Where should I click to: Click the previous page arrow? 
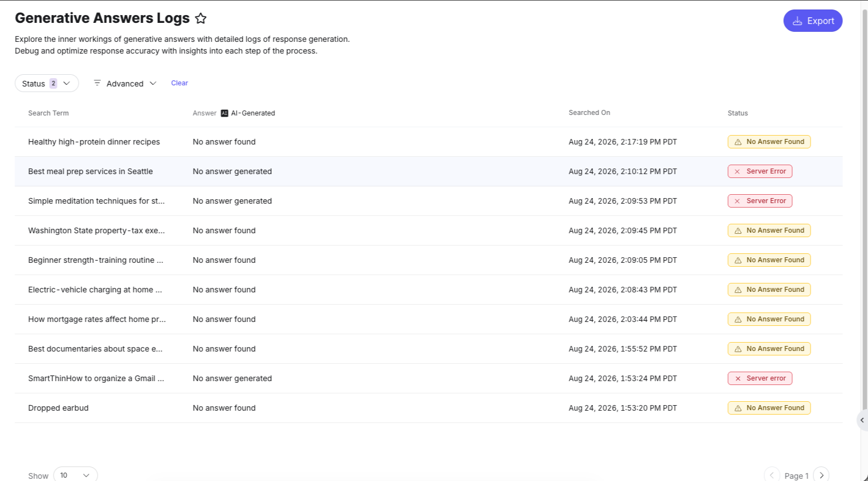pos(772,475)
